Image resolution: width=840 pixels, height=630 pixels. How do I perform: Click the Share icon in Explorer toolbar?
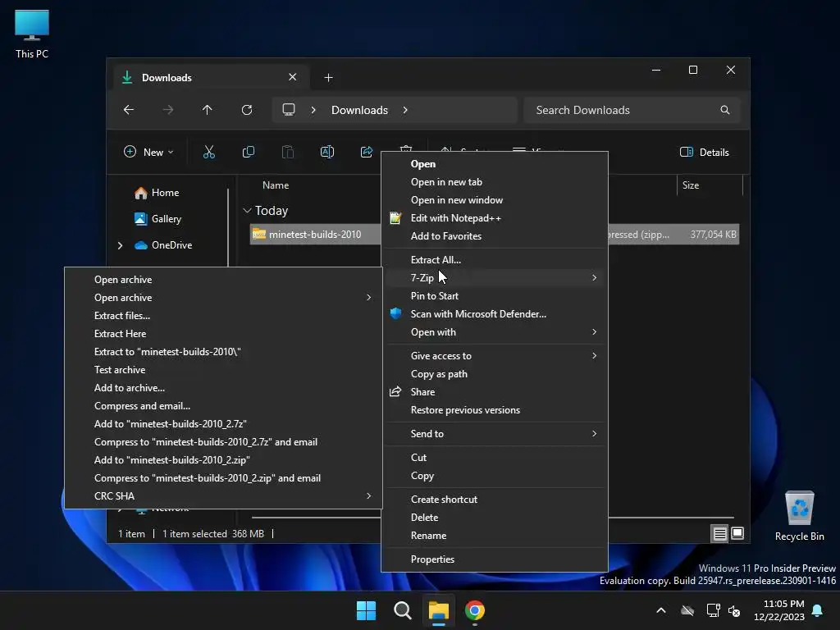[x=367, y=152]
